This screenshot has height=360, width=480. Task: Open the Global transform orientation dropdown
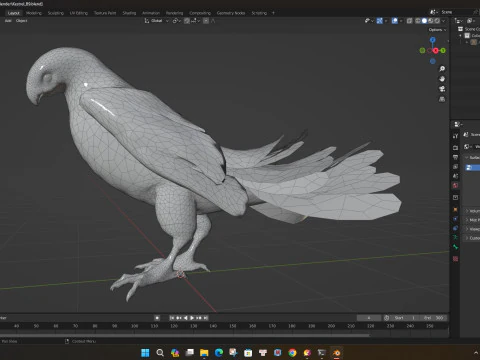pos(157,21)
